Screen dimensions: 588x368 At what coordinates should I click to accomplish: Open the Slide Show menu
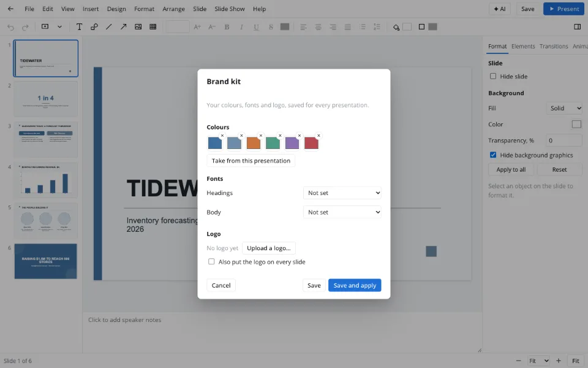[x=230, y=9]
